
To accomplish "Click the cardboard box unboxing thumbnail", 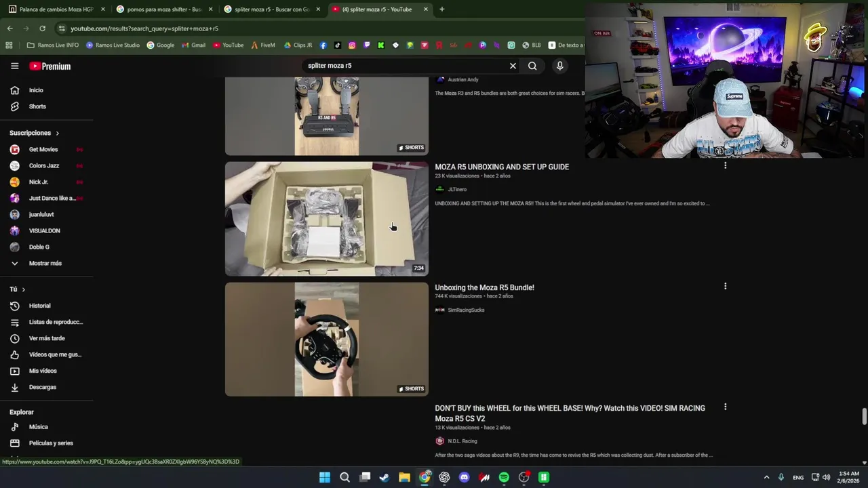I will [327, 218].
